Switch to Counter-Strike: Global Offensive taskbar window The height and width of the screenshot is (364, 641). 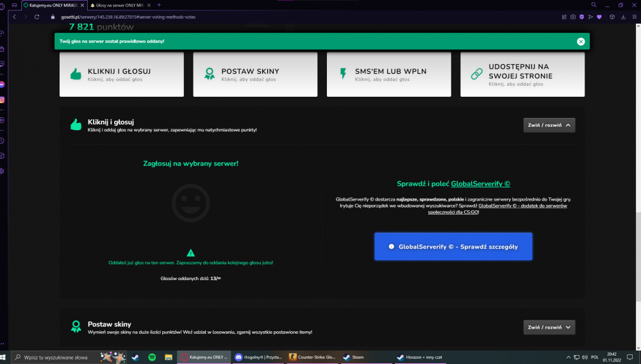pyautogui.click(x=313, y=357)
